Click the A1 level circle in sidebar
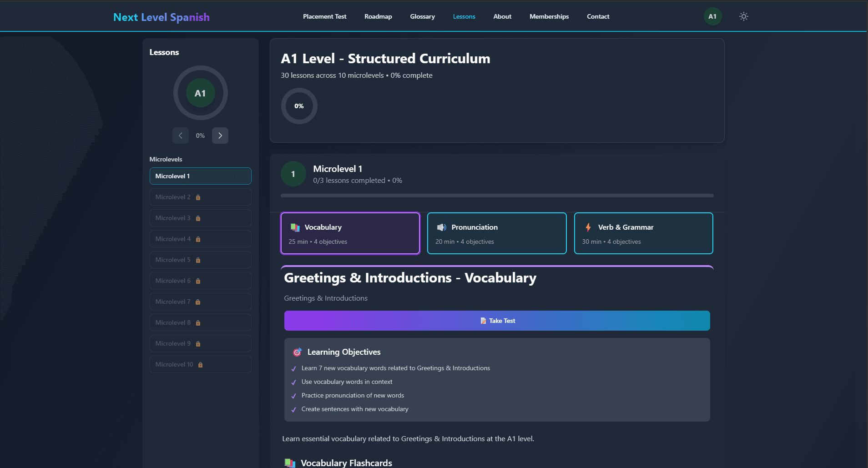 pyautogui.click(x=200, y=93)
